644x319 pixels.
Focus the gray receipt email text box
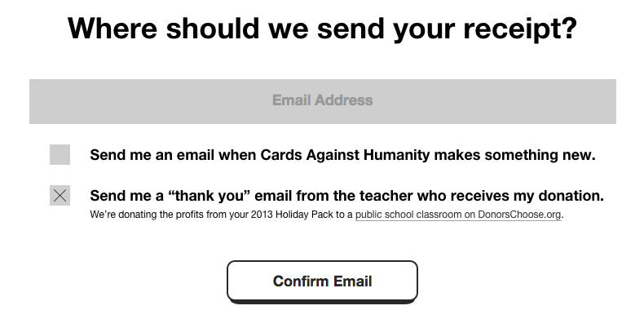click(x=323, y=101)
